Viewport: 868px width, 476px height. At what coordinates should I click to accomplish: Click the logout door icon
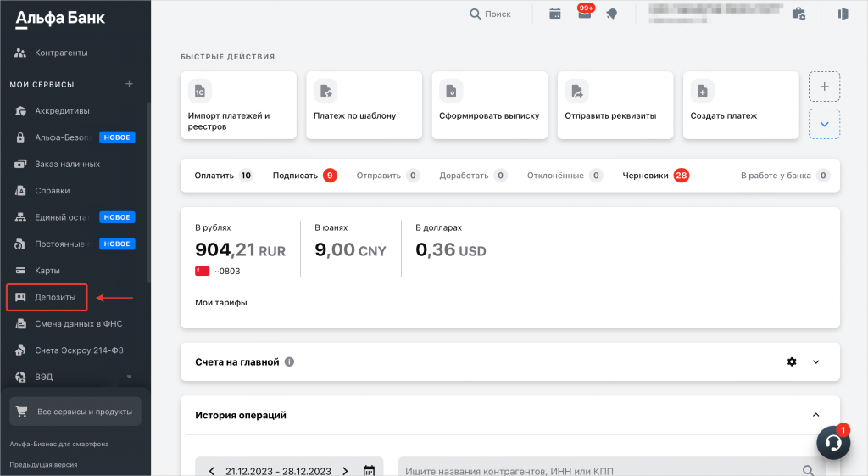[843, 14]
